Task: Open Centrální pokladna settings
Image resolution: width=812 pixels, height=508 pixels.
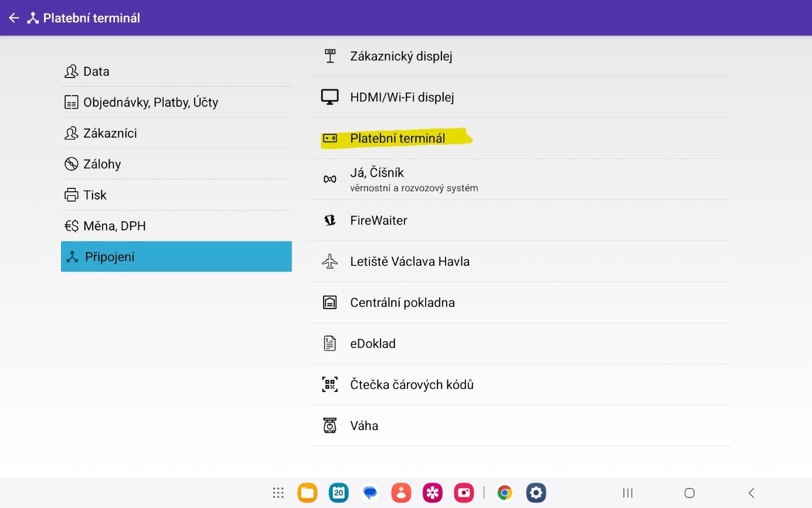Action: coord(520,303)
